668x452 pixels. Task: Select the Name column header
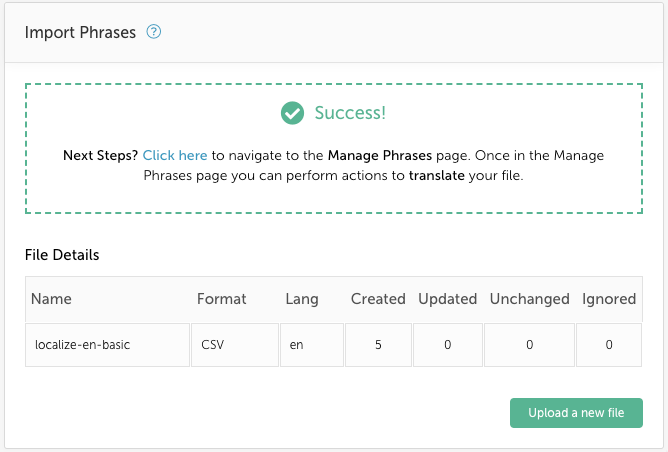pos(51,299)
